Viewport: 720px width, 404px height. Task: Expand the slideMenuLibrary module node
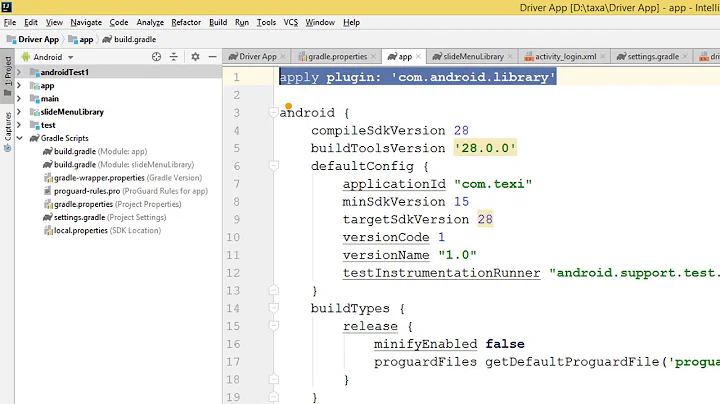coord(19,112)
